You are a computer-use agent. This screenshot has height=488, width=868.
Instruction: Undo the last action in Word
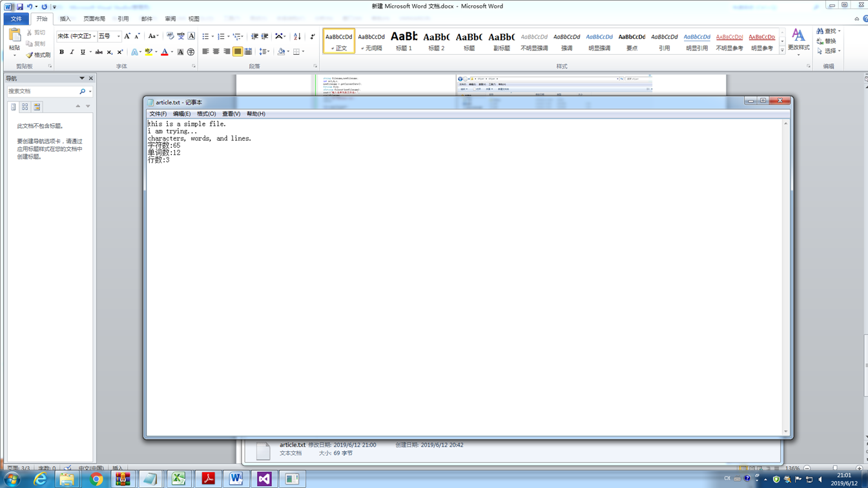[x=29, y=6]
